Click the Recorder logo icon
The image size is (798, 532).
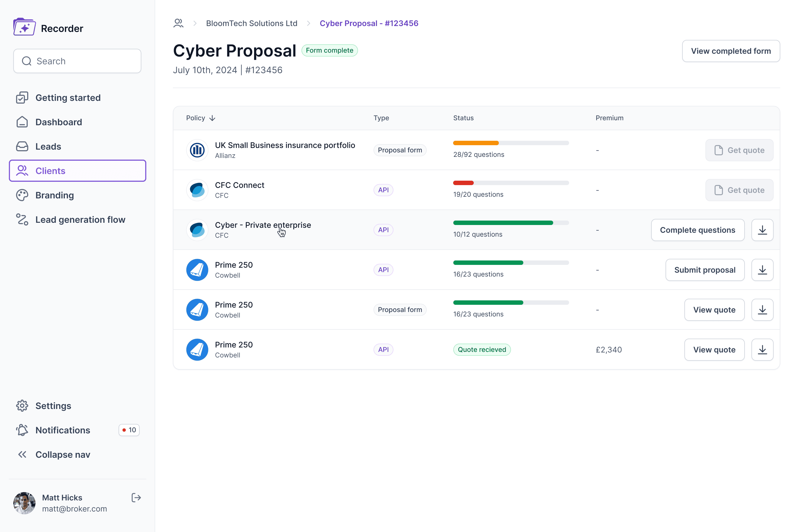[24, 27]
